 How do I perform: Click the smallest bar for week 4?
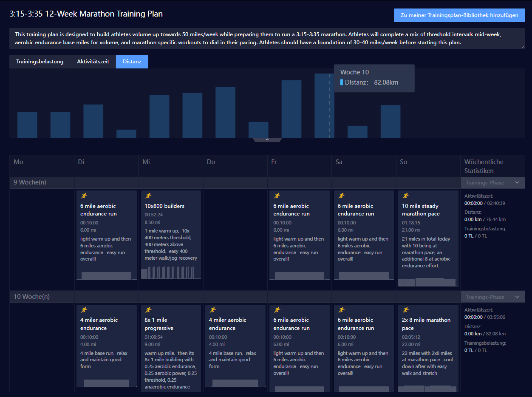click(126, 133)
